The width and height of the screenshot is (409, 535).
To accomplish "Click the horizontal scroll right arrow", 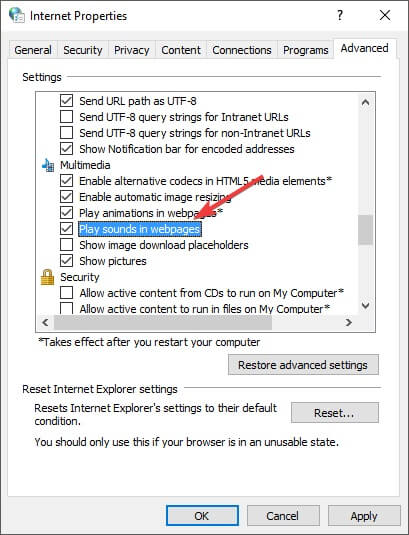I will coord(348,322).
